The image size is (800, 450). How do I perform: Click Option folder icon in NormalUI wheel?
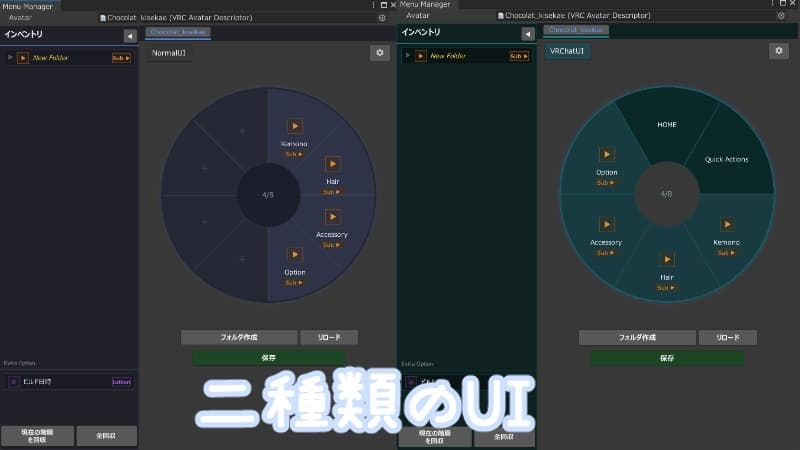tap(295, 255)
